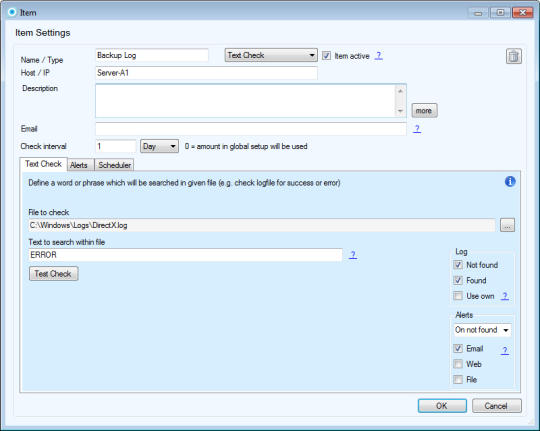Image resolution: width=540 pixels, height=431 pixels.
Task: Click the trash can delete item icon
Action: pos(513,56)
